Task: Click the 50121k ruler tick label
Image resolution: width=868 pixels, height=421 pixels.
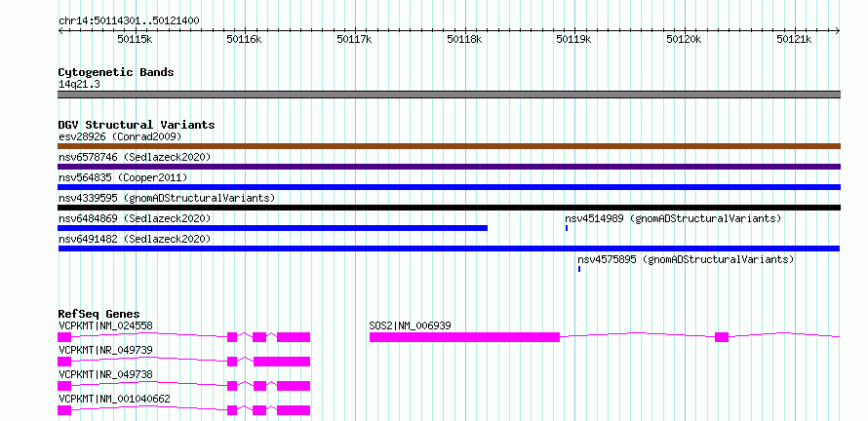Action: click(795, 39)
